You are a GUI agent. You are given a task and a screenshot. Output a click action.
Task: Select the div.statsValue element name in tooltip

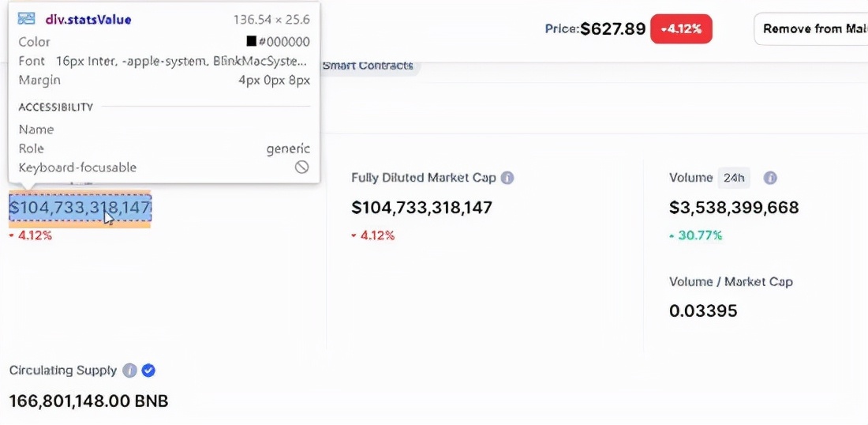click(x=88, y=20)
